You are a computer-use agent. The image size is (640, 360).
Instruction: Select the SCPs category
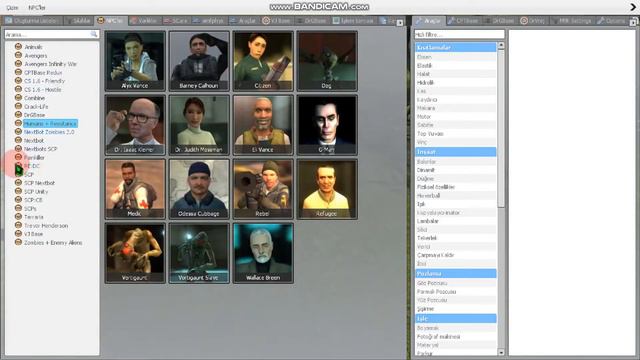point(30,209)
